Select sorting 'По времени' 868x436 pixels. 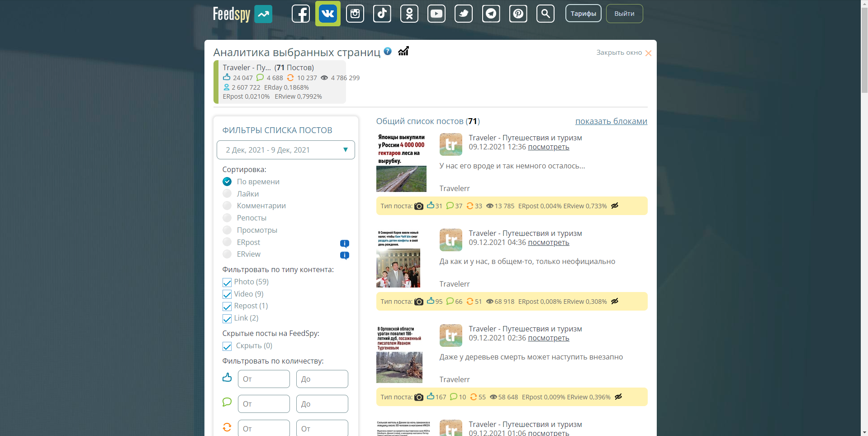pyautogui.click(x=251, y=182)
